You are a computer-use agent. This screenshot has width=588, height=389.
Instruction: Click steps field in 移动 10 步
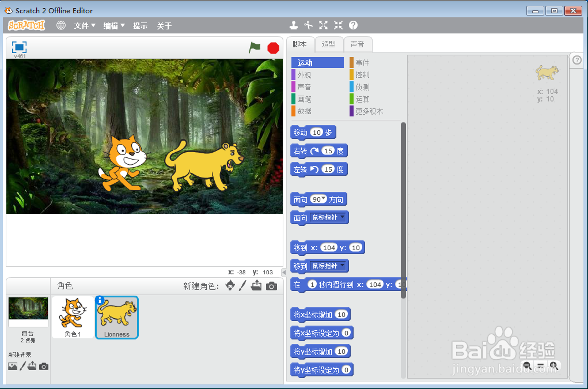[317, 132]
